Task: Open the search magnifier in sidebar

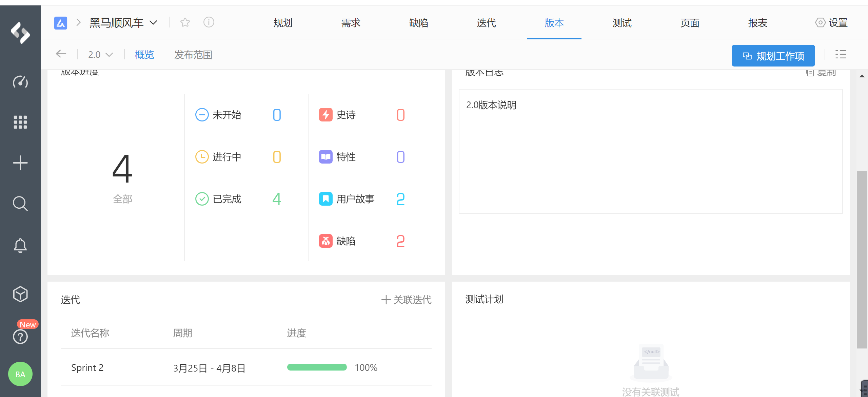Action: [20, 204]
